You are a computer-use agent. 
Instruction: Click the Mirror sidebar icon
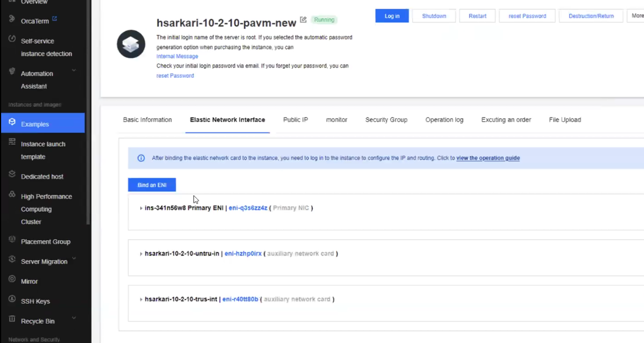click(12, 280)
